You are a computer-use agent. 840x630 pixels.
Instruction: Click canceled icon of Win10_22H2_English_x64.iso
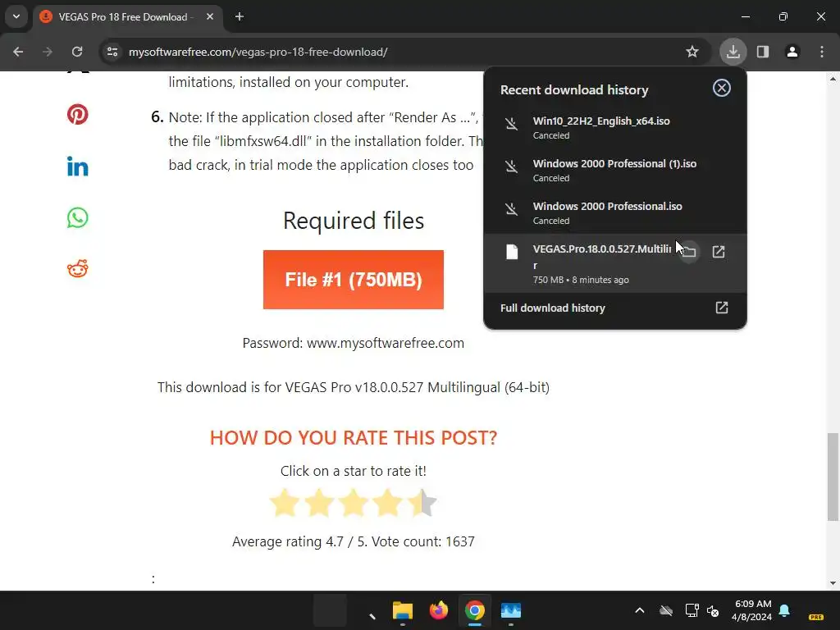(x=512, y=124)
